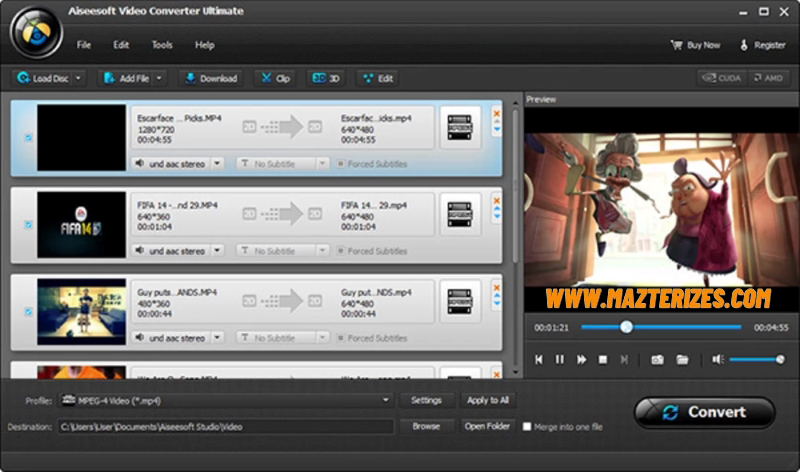Select the FIFA 14 video thumbnail
The height and width of the screenshot is (472, 800).
(x=81, y=225)
